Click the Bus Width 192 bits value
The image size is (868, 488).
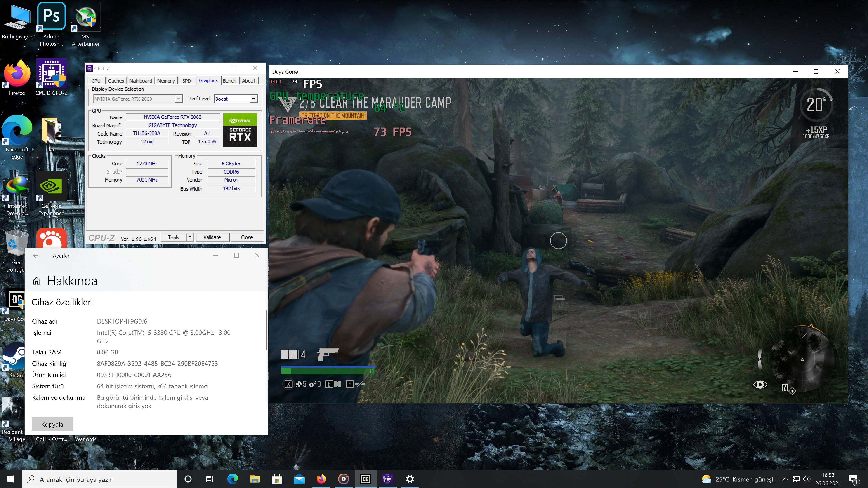(231, 189)
